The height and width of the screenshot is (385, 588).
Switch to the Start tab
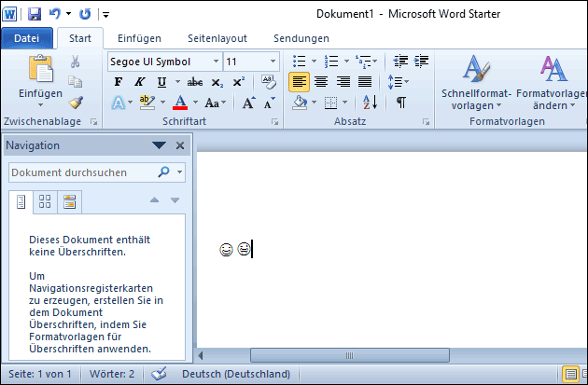tap(80, 38)
